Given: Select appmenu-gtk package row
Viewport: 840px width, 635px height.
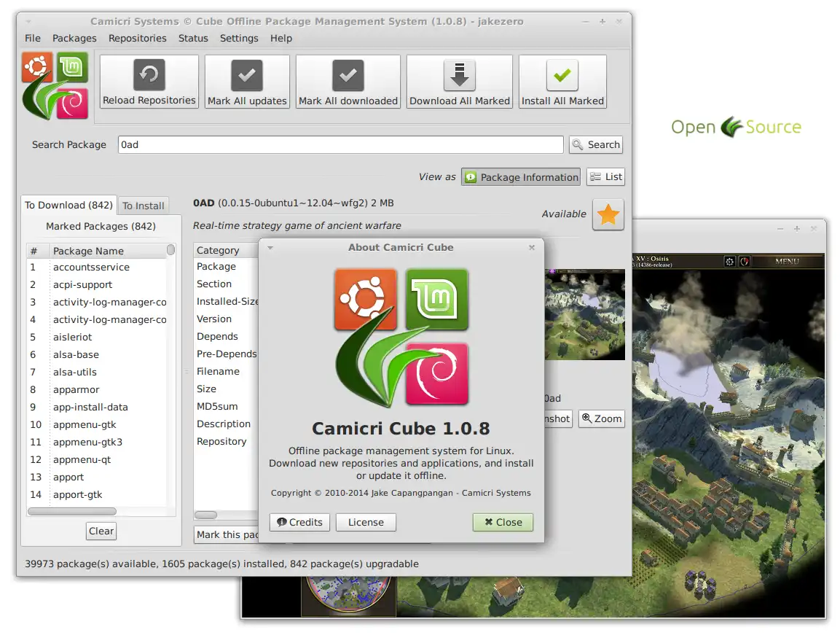Looking at the screenshot, I should pyautogui.click(x=97, y=425).
